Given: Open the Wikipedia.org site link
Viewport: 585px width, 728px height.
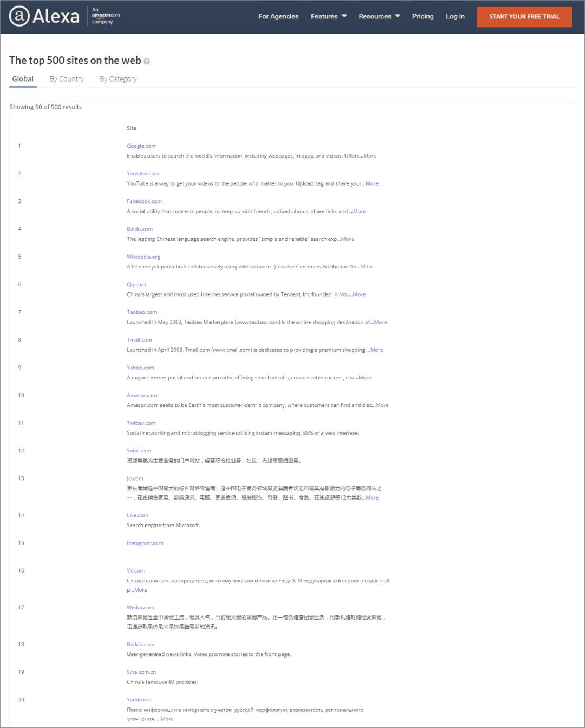Looking at the screenshot, I should tap(144, 257).
